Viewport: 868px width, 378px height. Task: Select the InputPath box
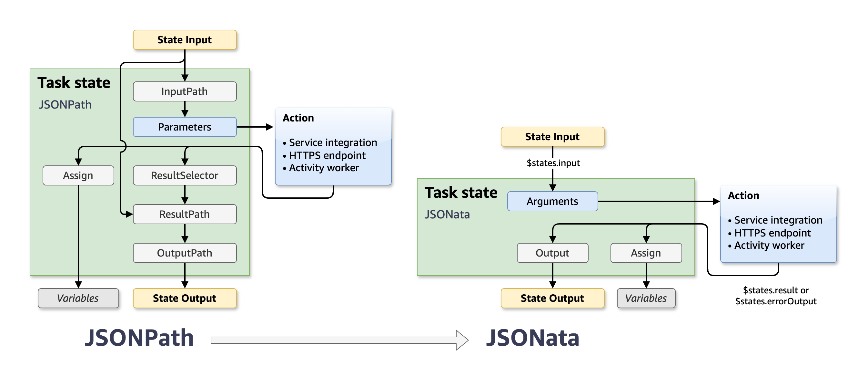[x=185, y=91]
